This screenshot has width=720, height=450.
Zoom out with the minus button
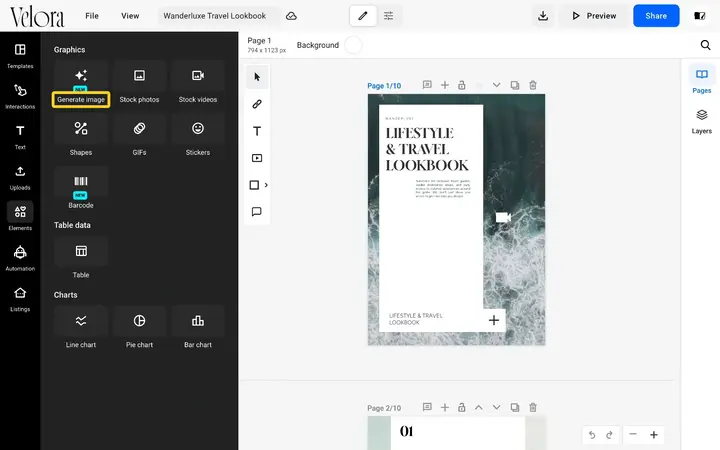(633, 434)
